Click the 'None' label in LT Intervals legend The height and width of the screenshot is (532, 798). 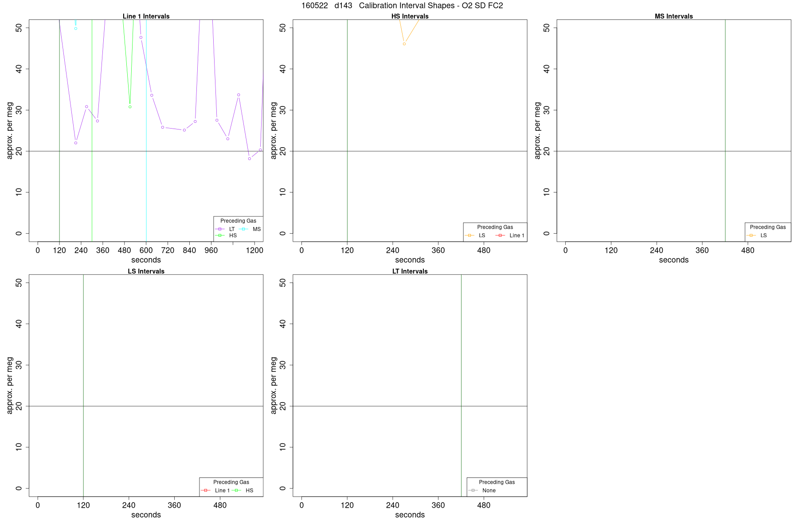[489, 490]
